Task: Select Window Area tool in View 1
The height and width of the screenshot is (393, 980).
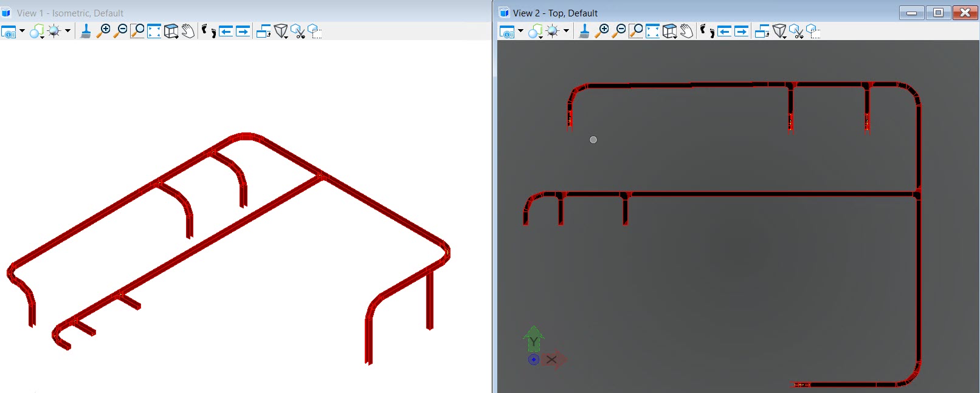Action: click(x=137, y=32)
